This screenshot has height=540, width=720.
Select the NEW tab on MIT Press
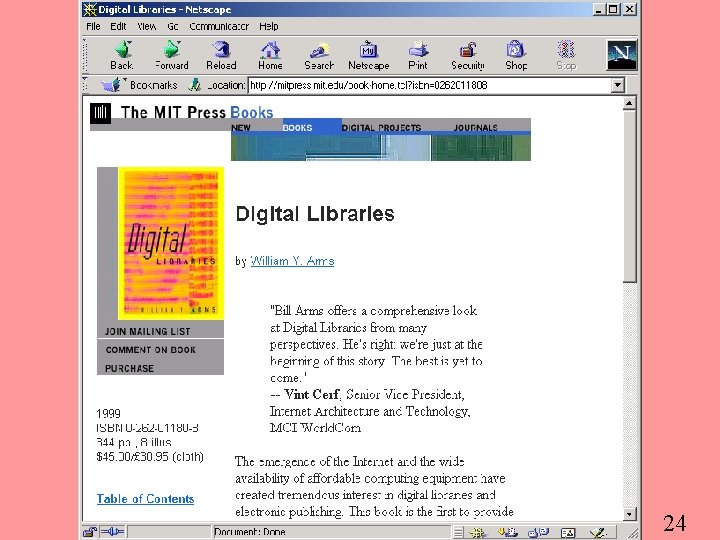pyautogui.click(x=241, y=128)
